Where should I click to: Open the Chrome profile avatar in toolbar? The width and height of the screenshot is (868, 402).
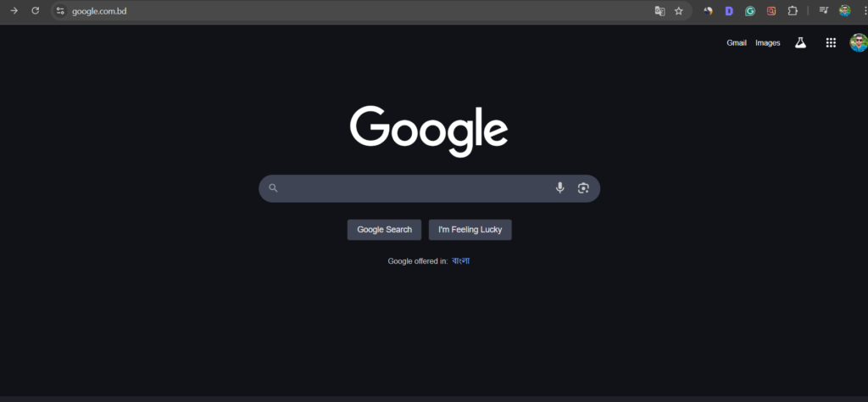point(845,10)
